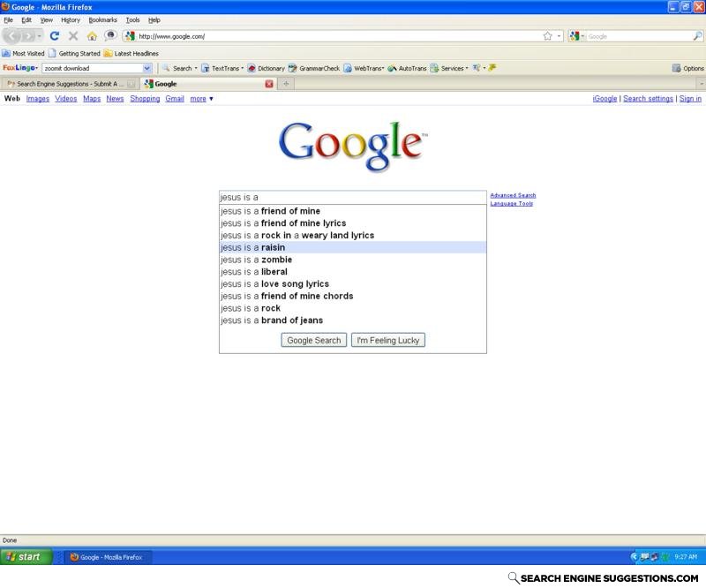Screen dimensions: 706x588
Task: Click the Google favicon in the address bar
Action: [x=130, y=36]
